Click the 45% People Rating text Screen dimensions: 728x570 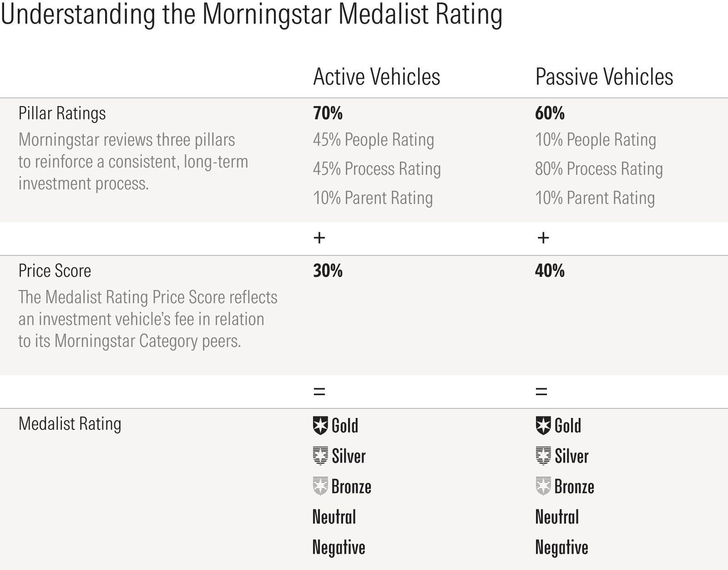[373, 140]
